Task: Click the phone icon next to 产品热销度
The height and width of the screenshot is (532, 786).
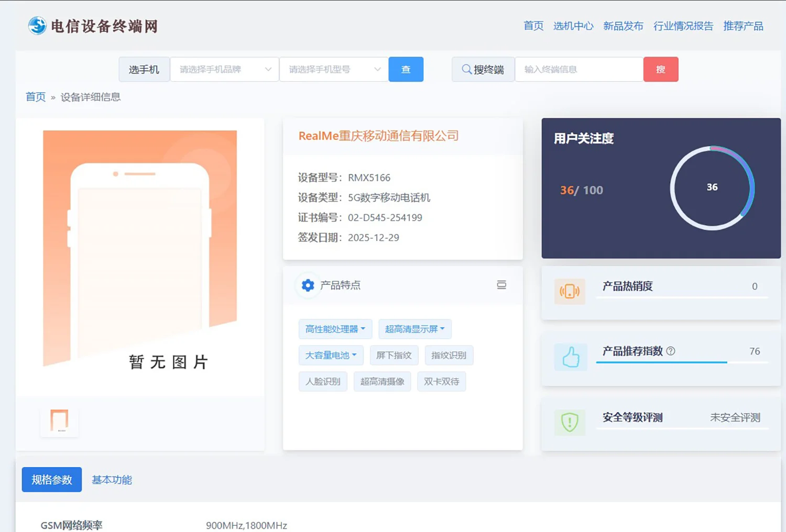Action: [570, 292]
